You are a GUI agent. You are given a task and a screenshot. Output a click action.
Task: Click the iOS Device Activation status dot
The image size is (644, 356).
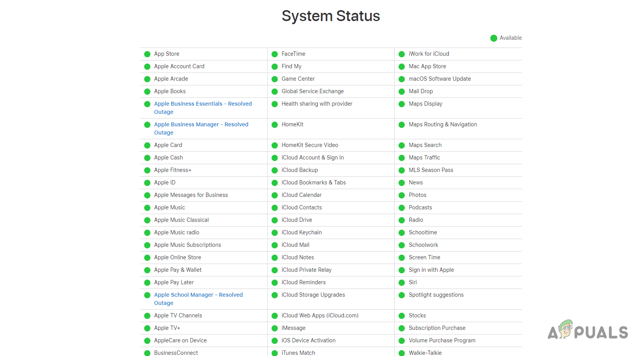[x=275, y=340]
